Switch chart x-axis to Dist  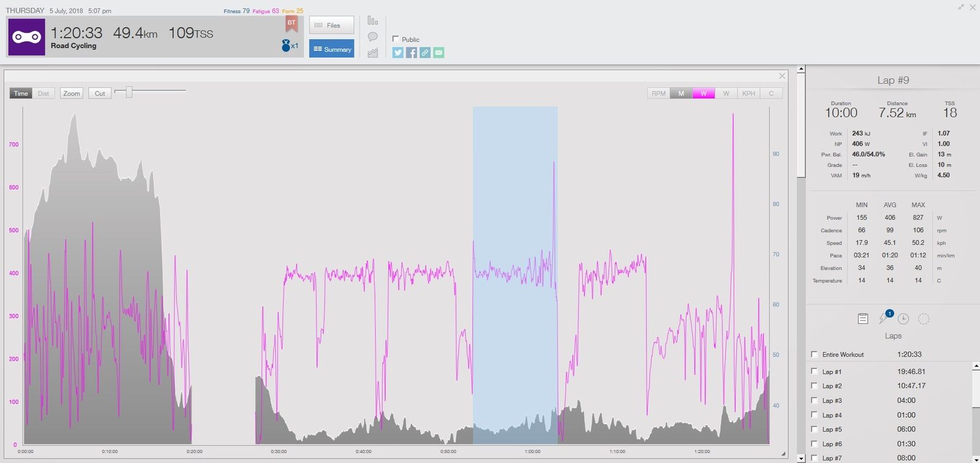[43, 93]
